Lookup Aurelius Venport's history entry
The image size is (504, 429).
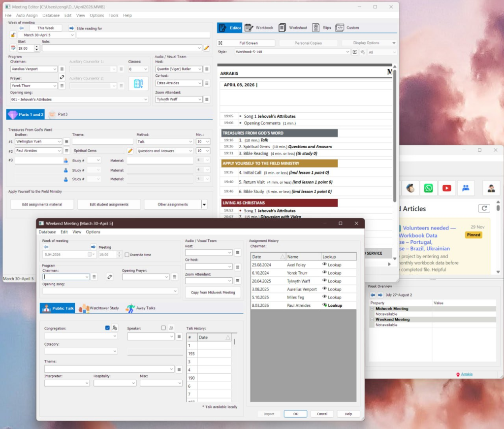332,289
